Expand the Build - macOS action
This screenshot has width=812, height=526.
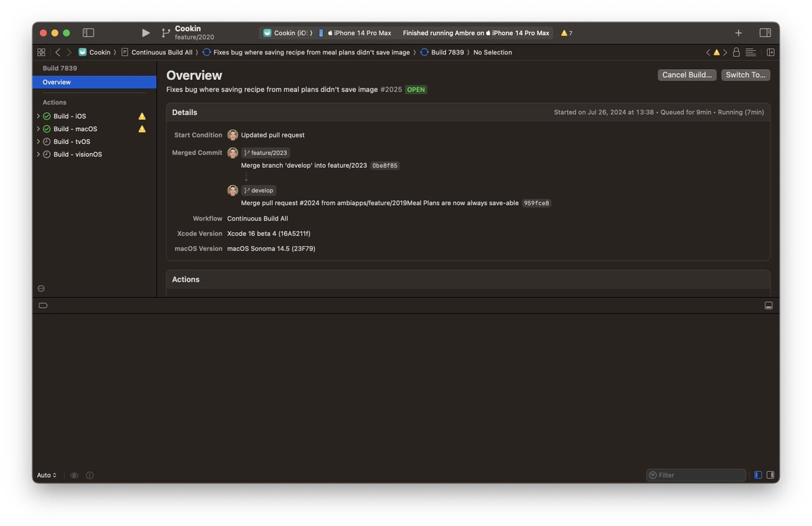tap(38, 129)
